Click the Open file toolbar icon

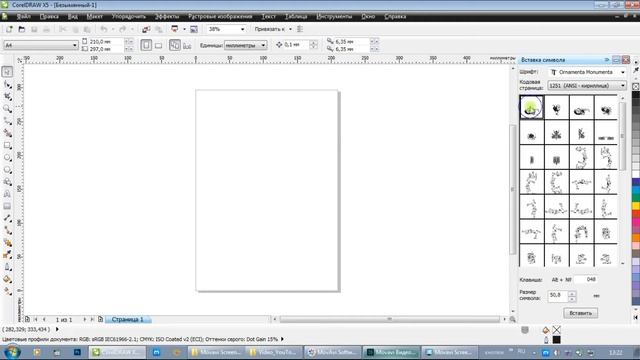(22, 29)
